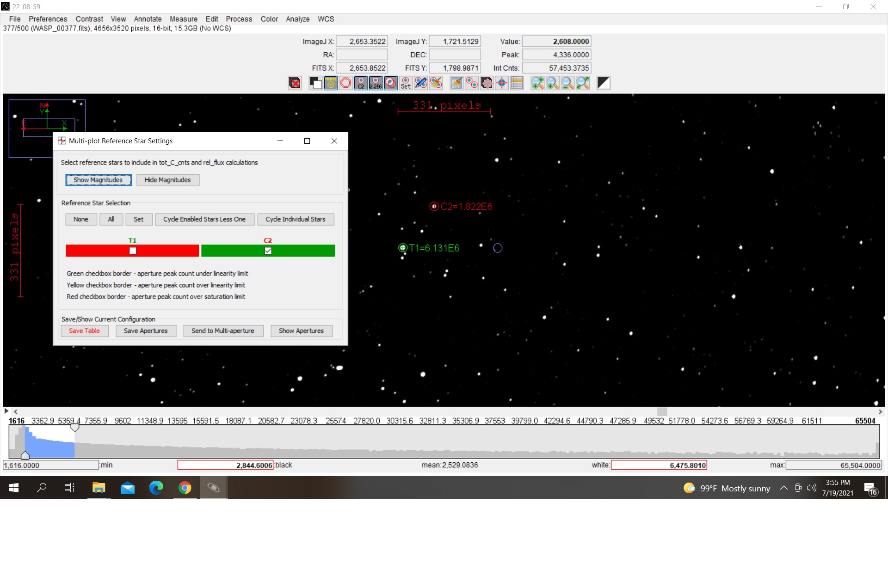This screenshot has height=588, width=888.
Task: Toggle the T1 reference star checkbox
Action: click(133, 251)
